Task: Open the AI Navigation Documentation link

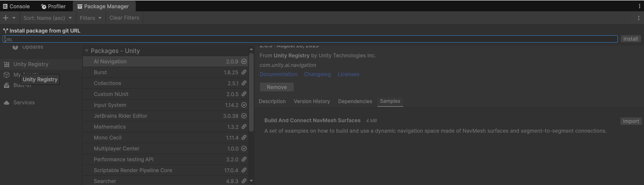Action: [x=278, y=74]
